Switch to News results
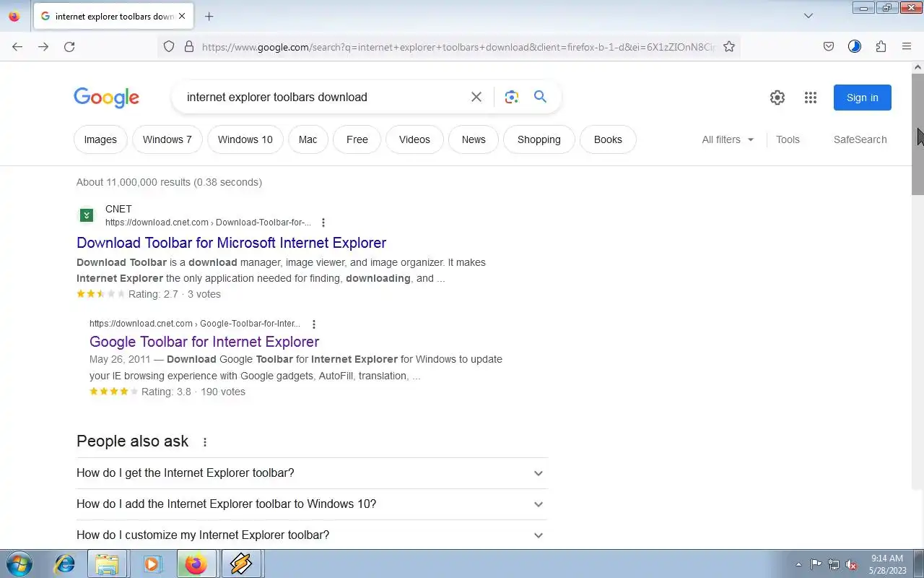924x578 pixels. [474, 139]
